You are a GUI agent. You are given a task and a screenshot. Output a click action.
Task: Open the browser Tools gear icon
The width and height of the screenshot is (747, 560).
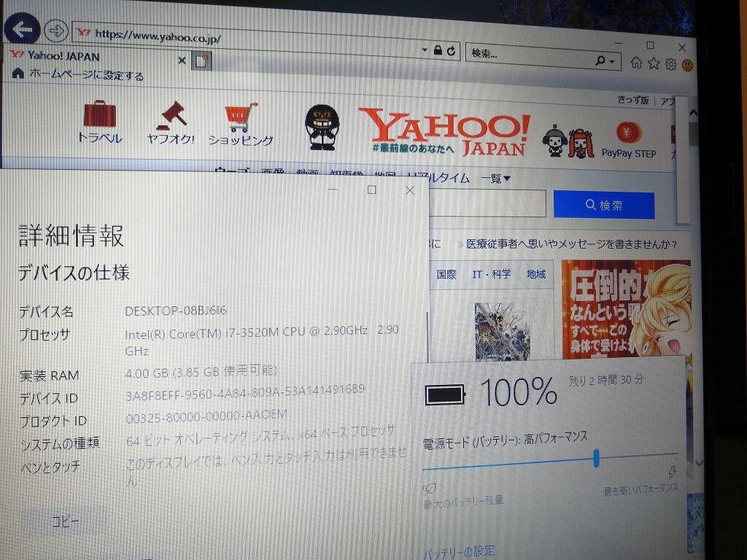pos(671,64)
